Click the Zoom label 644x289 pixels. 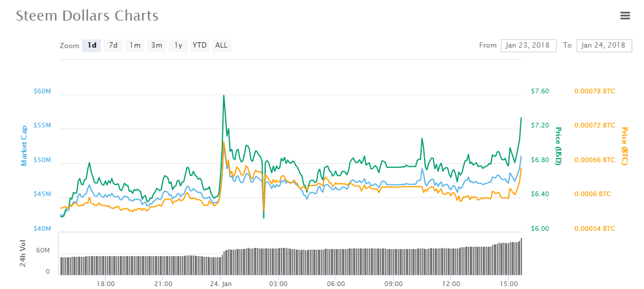[x=69, y=46]
